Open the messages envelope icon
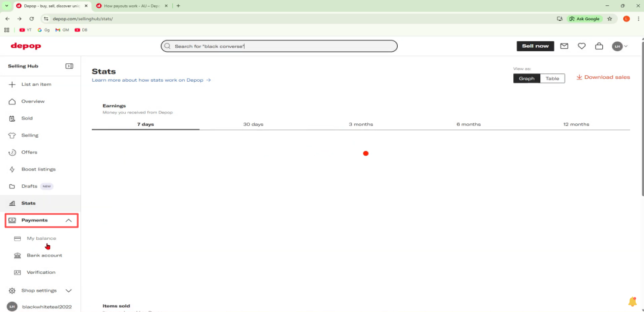Screen dimensions: 644x312 (564, 46)
